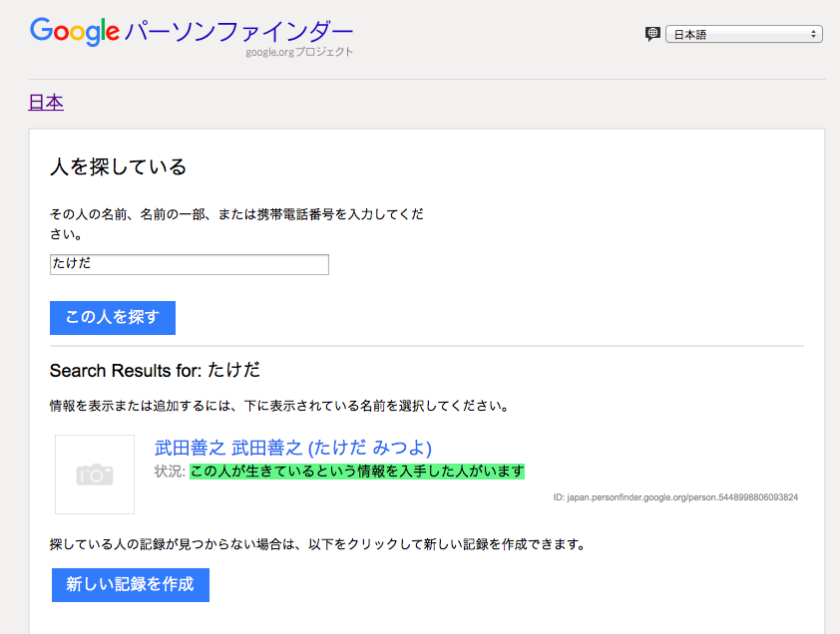Click the Search Results for: たけだ heading
This screenshot has width=840, height=634.
click(x=155, y=370)
